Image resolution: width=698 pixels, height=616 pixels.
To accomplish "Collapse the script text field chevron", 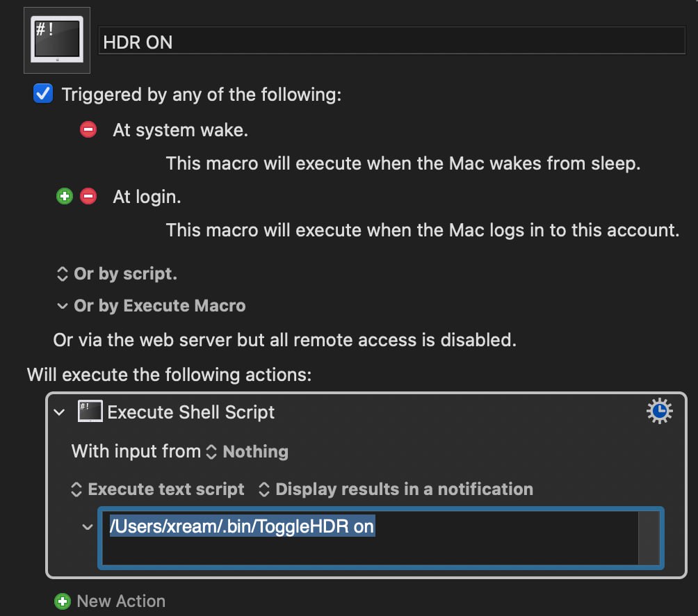I will 88,527.
